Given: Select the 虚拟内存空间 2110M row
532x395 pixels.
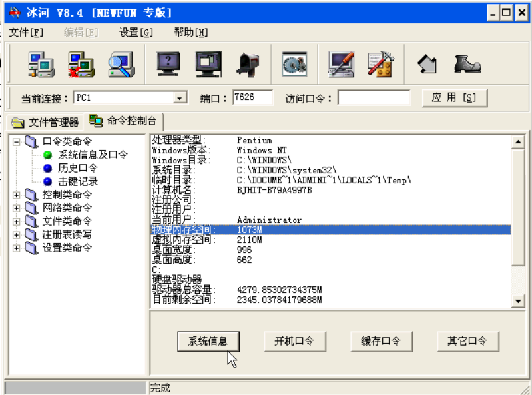Looking at the screenshot, I should 331,240.
